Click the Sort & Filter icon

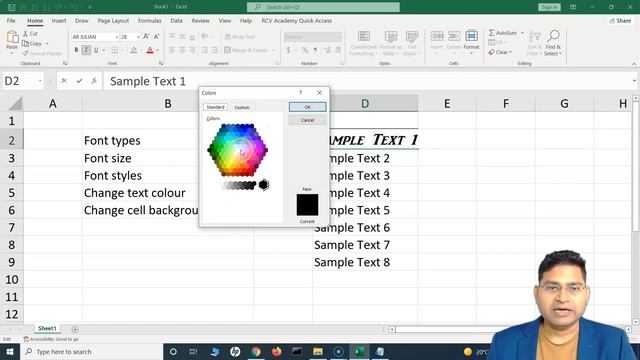coord(534,37)
